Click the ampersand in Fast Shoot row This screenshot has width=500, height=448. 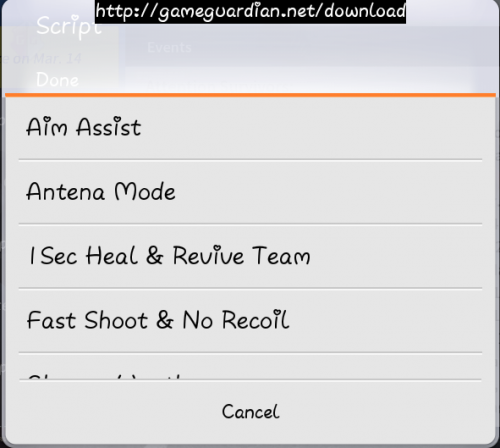pyautogui.click(x=165, y=320)
